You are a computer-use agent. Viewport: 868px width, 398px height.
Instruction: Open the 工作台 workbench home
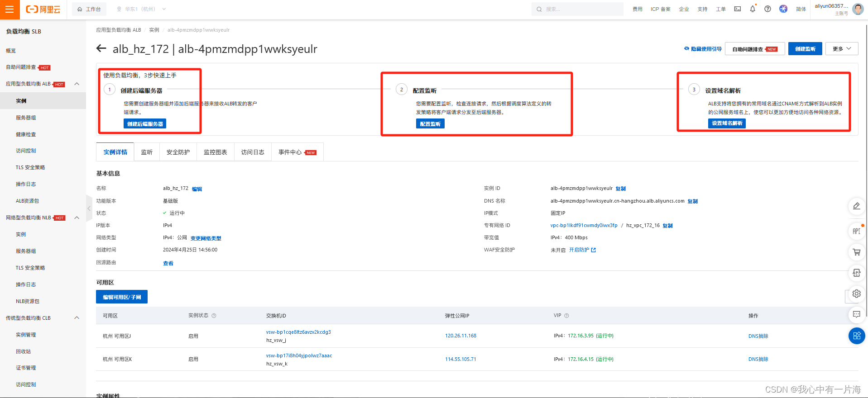pos(89,9)
